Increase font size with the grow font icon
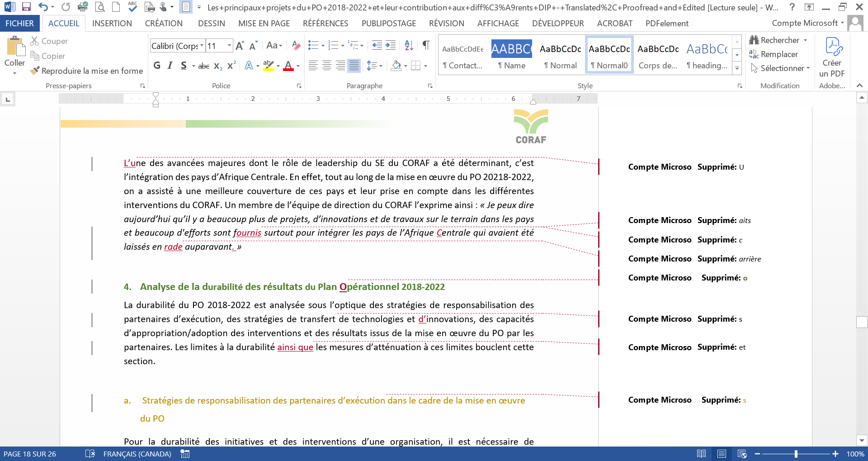This screenshot has height=461, width=868. pos(240,46)
